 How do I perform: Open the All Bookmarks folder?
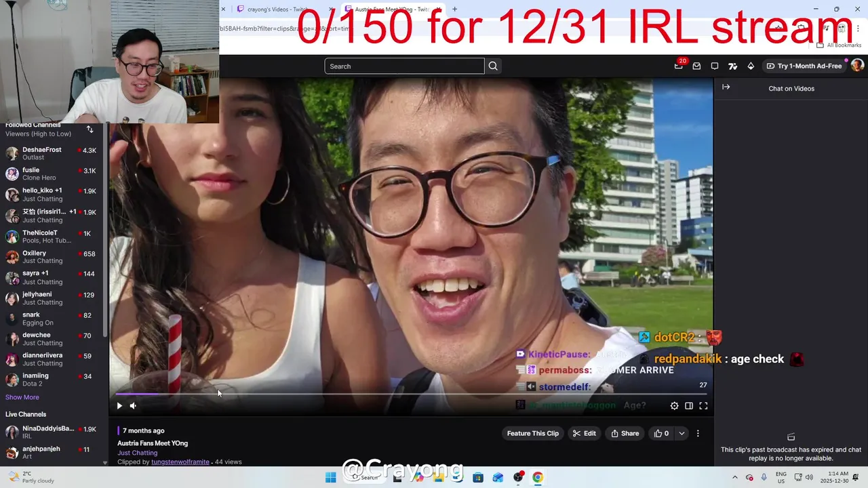pyautogui.click(x=839, y=45)
